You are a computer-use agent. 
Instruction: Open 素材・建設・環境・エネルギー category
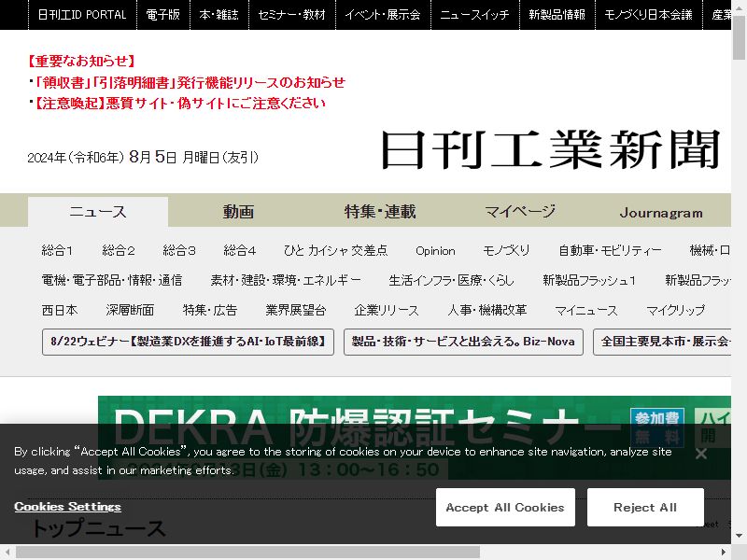[286, 281]
